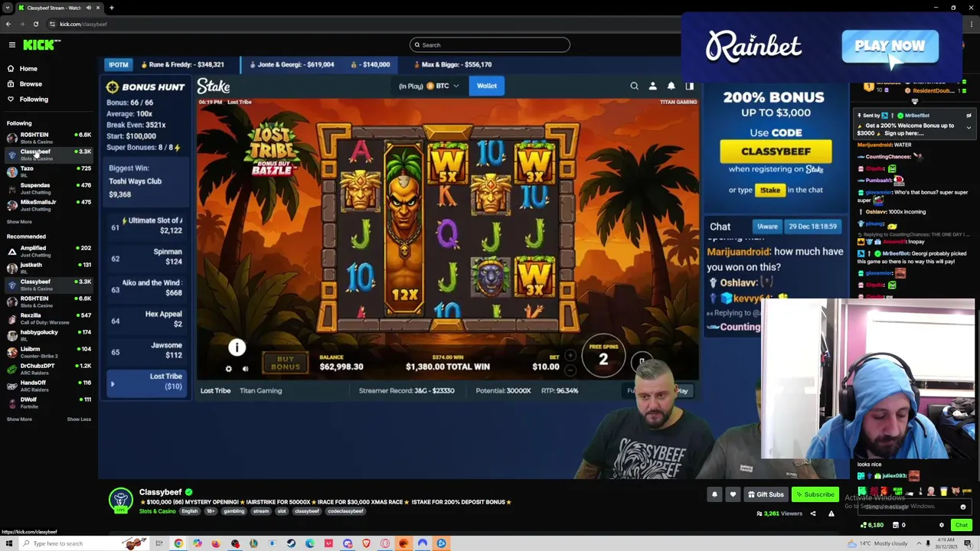980x551 pixels.
Task: Open justketh recommended channel
Action: coord(49,268)
